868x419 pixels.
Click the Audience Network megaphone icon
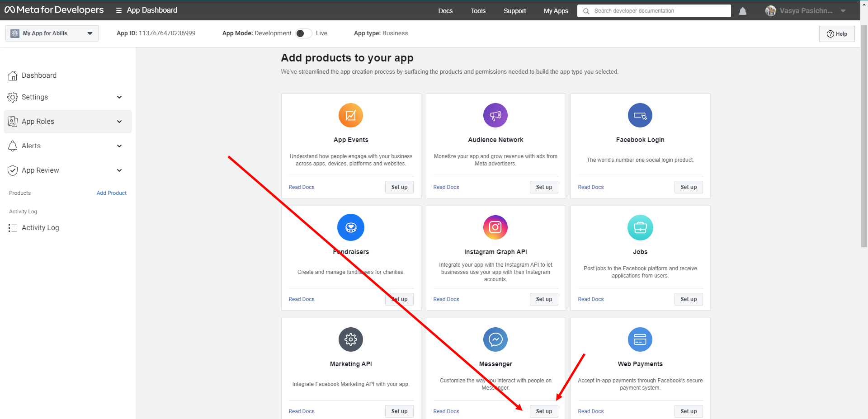[495, 116]
